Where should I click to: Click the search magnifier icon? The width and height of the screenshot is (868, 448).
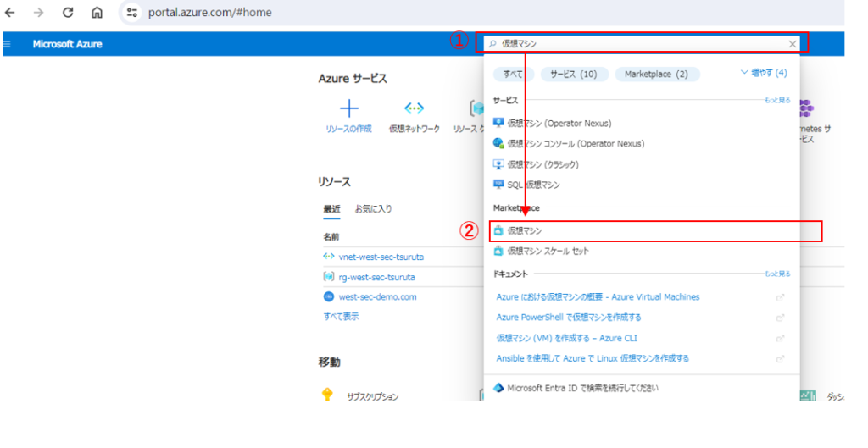pos(492,44)
